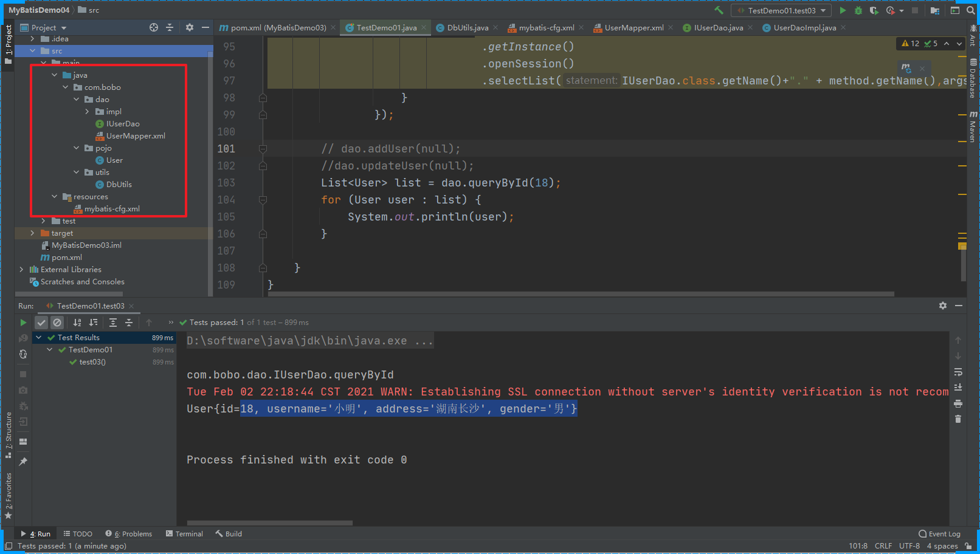Click locate file target icon in Project panel

click(154, 27)
